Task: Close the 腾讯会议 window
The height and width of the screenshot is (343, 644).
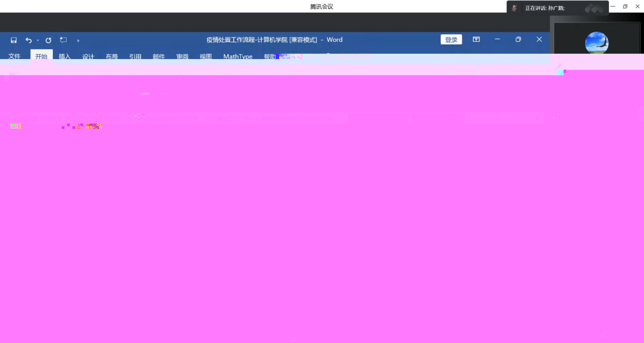Action: [x=638, y=6]
